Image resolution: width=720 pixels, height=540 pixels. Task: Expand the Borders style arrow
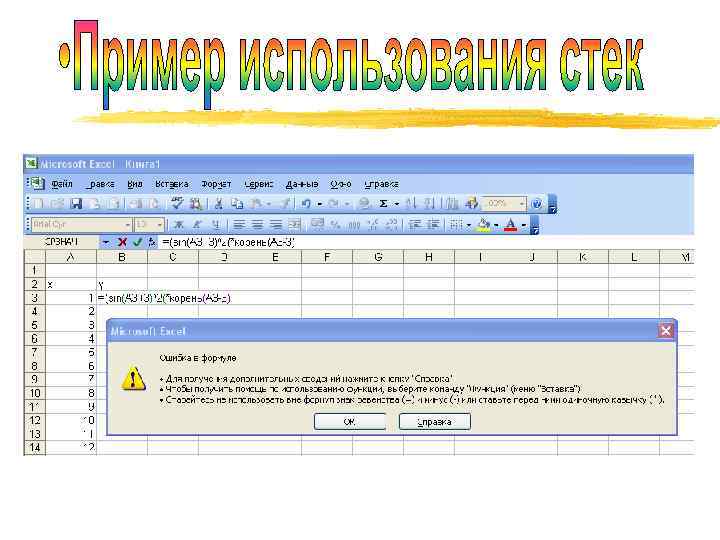(469, 225)
